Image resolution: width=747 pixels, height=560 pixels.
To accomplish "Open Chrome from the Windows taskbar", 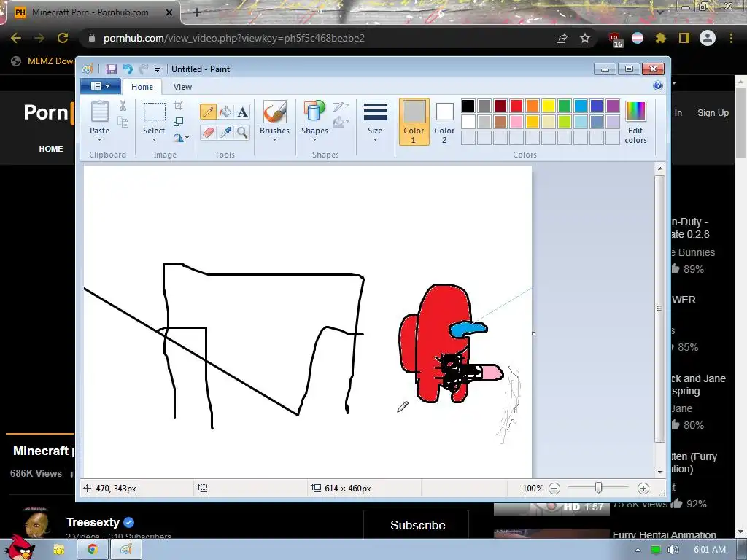I will tap(91, 550).
